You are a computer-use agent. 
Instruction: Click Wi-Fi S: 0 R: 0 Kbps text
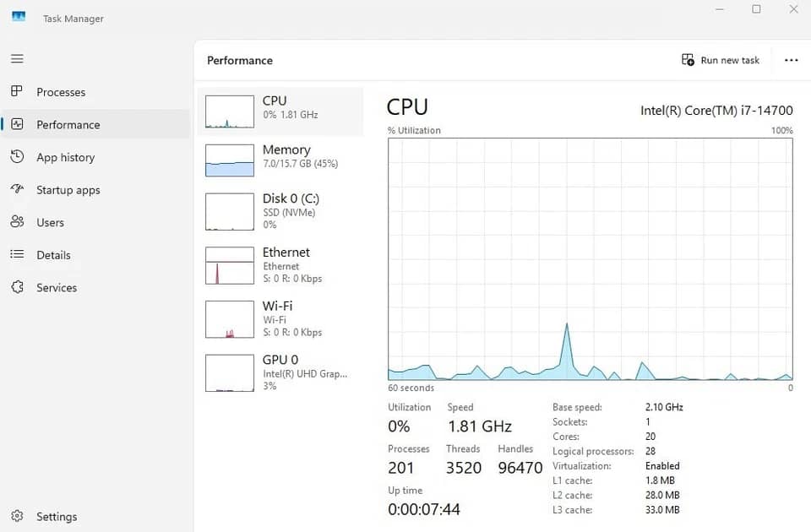click(x=292, y=333)
